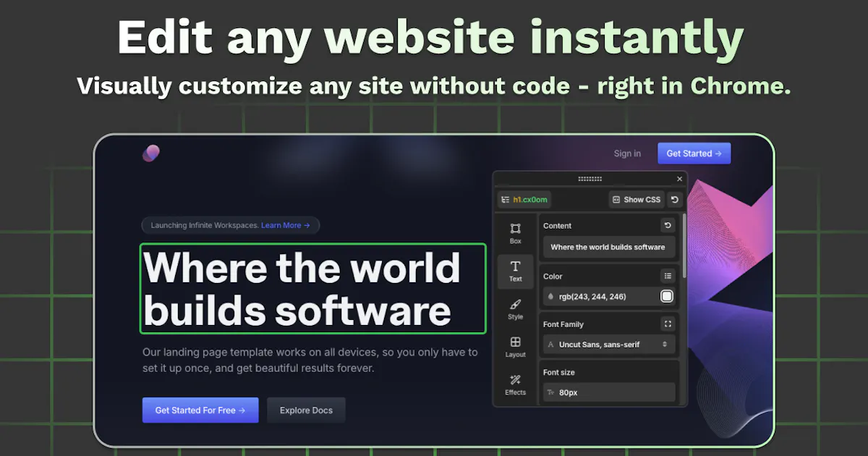
Task: Click the Get Started header button
Action: pyautogui.click(x=694, y=153)
